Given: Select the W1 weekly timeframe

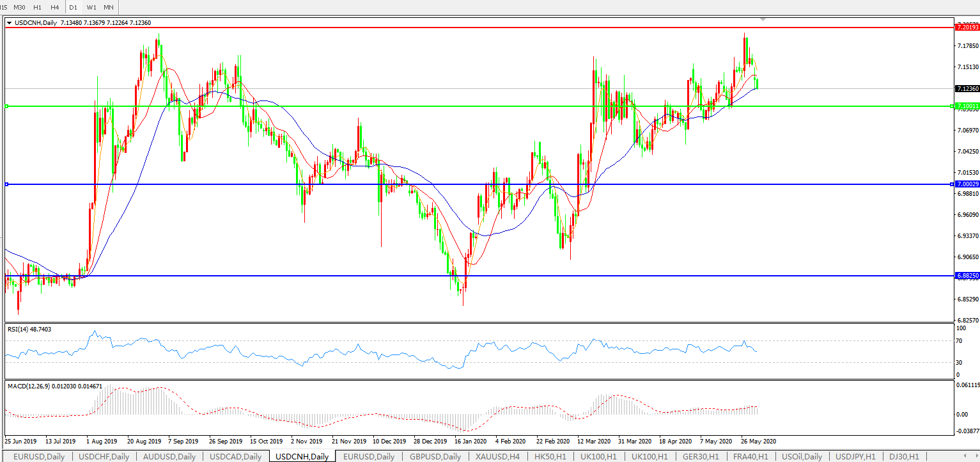Looking at the screenshot, I should pyautogui.click(x=91, y=7).
